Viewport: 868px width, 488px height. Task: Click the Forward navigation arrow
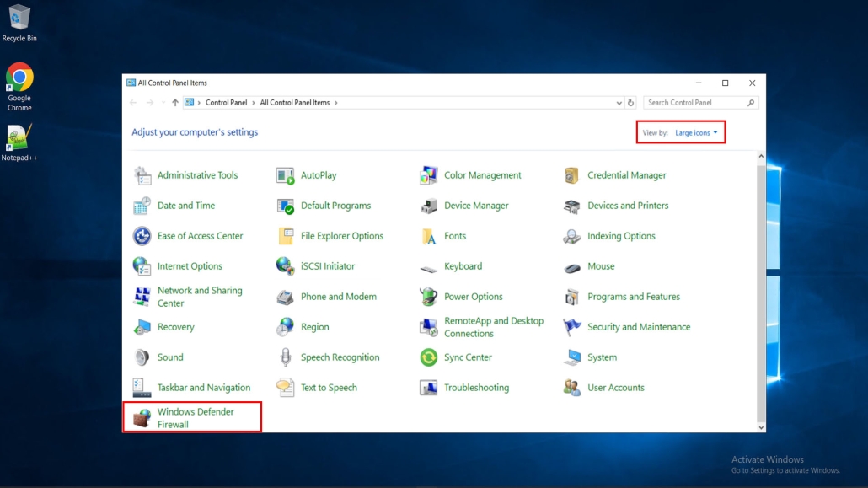(x=149, y=103)
